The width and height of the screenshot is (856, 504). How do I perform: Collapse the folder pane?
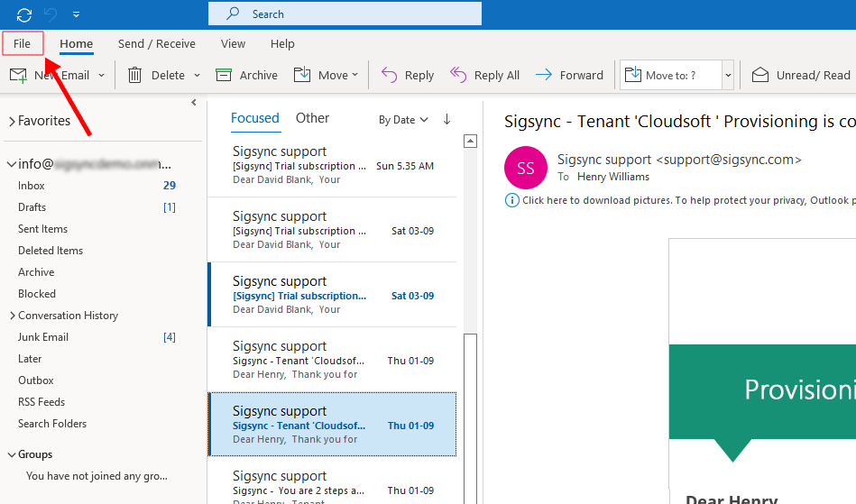tap(194, 103)
